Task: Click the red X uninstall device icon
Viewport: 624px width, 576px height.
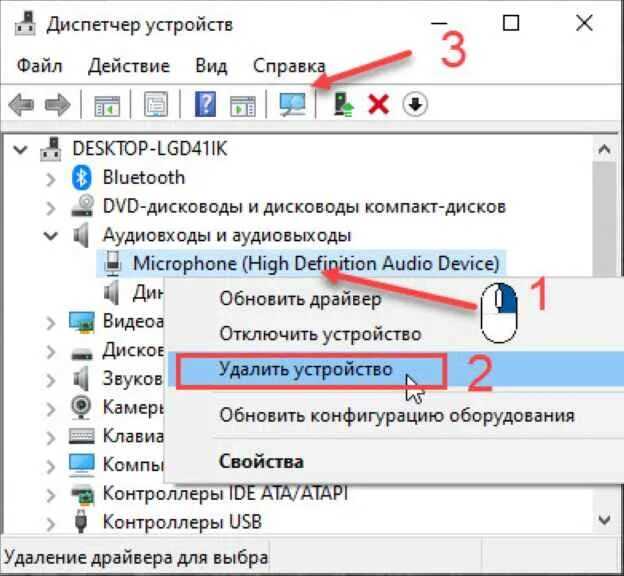Action: pos(378,105)
